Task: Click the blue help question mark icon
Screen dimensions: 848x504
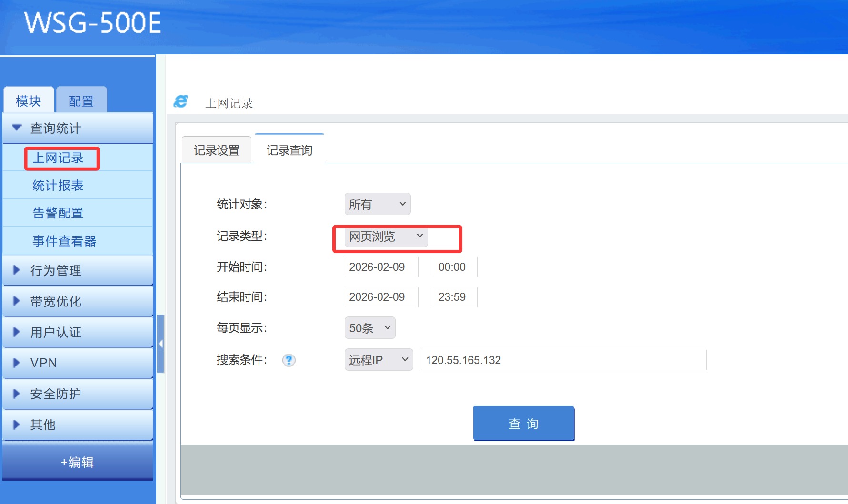Action: [289, 360]
